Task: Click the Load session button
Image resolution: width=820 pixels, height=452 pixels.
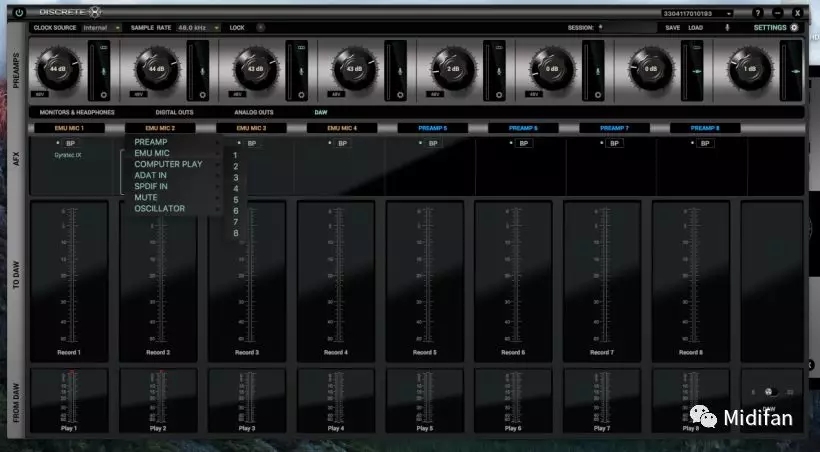Action: [695, 28]
